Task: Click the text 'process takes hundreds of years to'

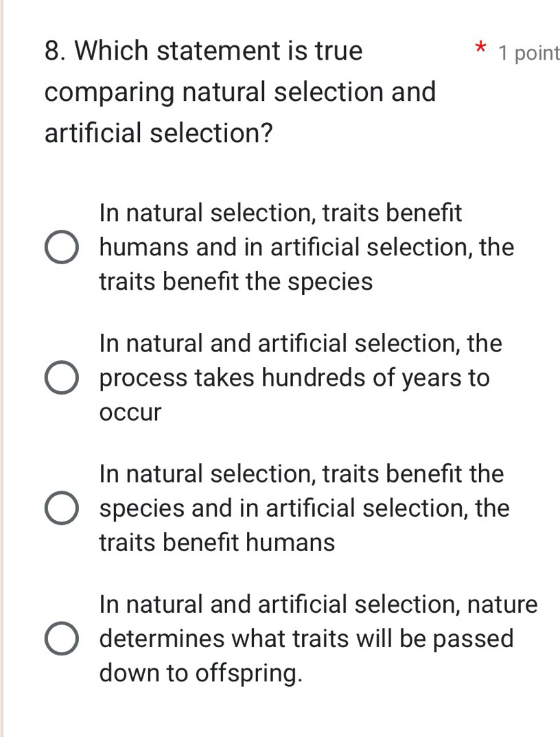Action: pyautogui.click(x=294, y=378)
